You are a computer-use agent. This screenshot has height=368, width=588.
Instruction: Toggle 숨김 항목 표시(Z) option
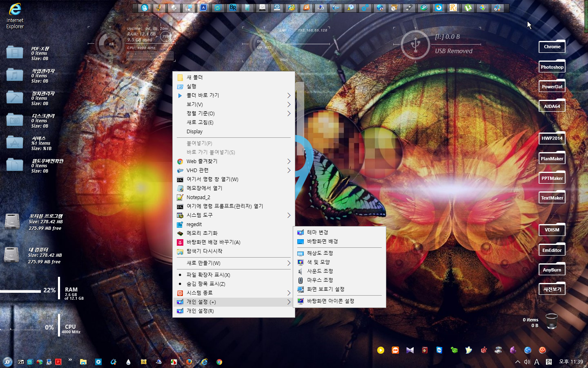234,284
